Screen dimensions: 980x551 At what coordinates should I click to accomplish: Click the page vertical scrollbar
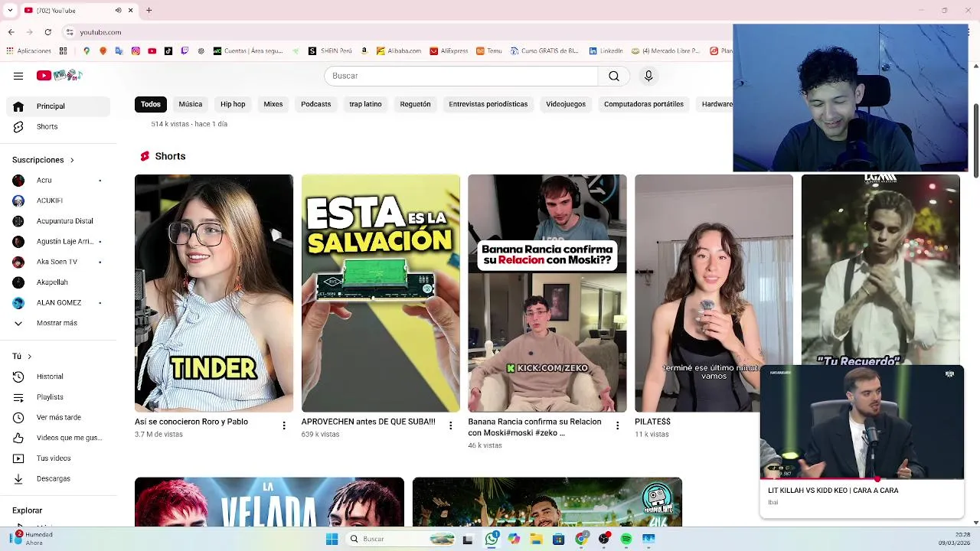(x=975, y=142)
